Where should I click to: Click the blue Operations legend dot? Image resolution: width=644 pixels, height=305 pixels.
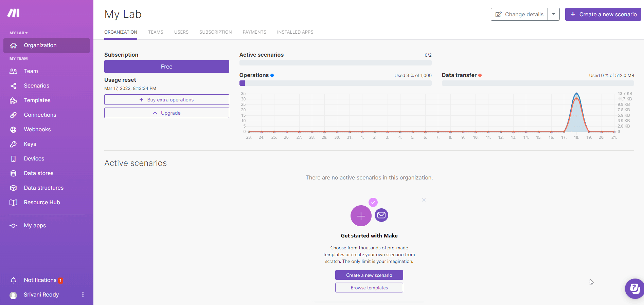(272, 75)
